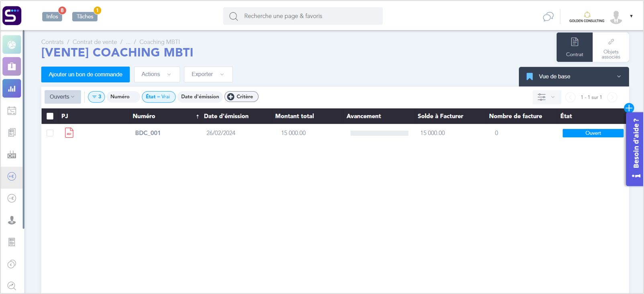Open the user account dropdown arrow
The width and height of the screenshot is (644, 294).
(x=631, y=16)
